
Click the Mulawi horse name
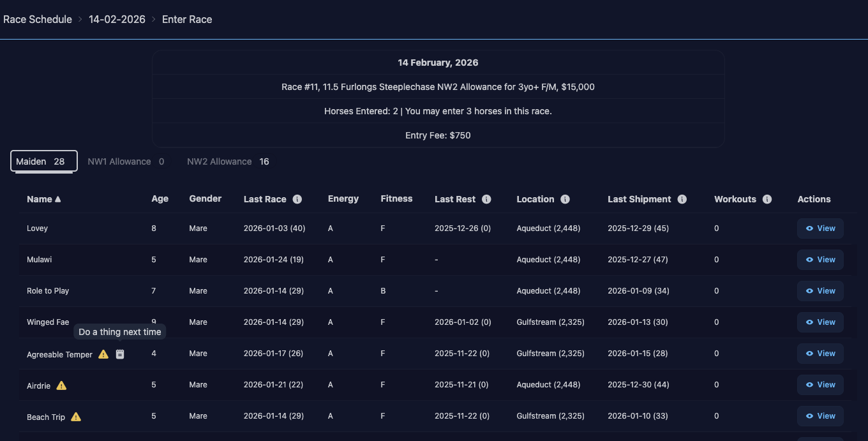pos(38,260)
